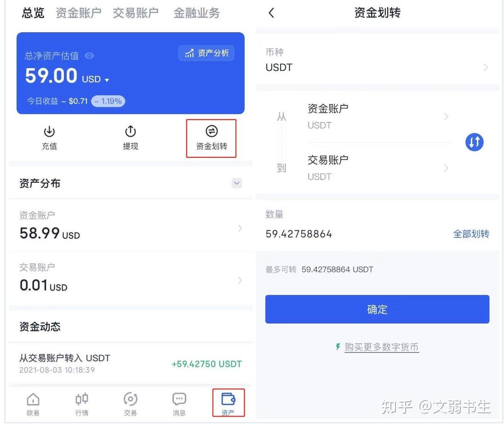
Task: Toggle visibility of total asset value
Action: (89, 56)
